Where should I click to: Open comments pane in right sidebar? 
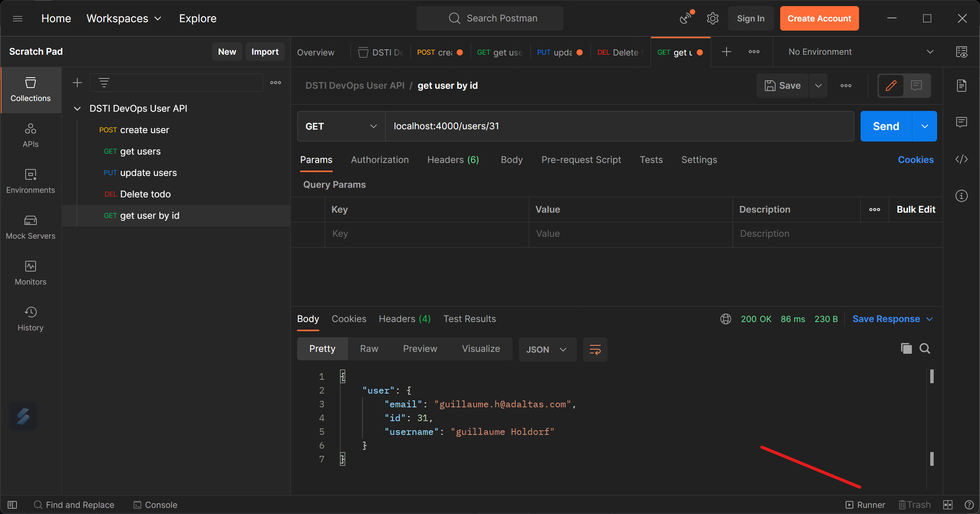962,122
